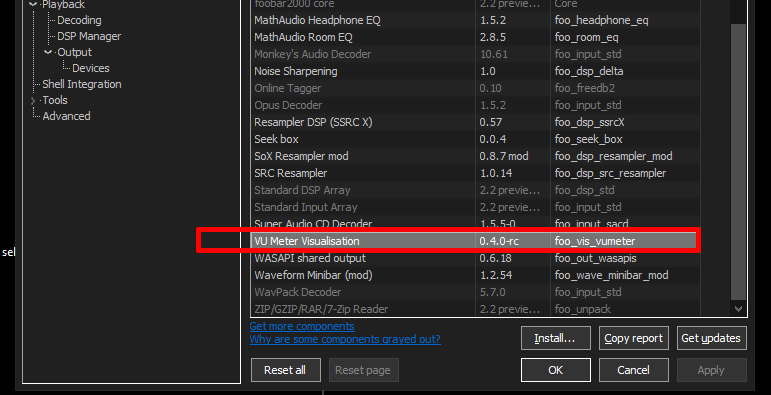
Task: Click the Copy report button
Action: click(633, 338)
